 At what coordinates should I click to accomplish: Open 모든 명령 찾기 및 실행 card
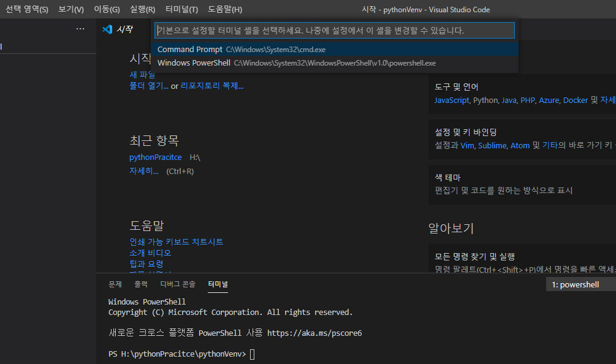pos(522,259)
